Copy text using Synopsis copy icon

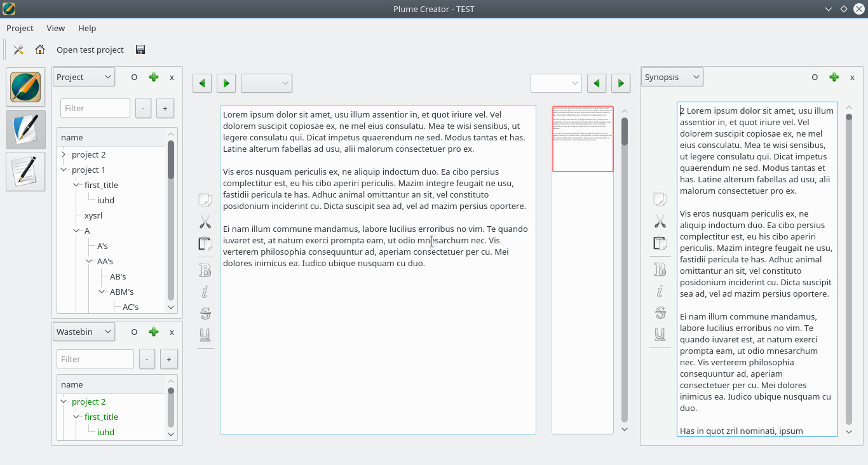660,199
